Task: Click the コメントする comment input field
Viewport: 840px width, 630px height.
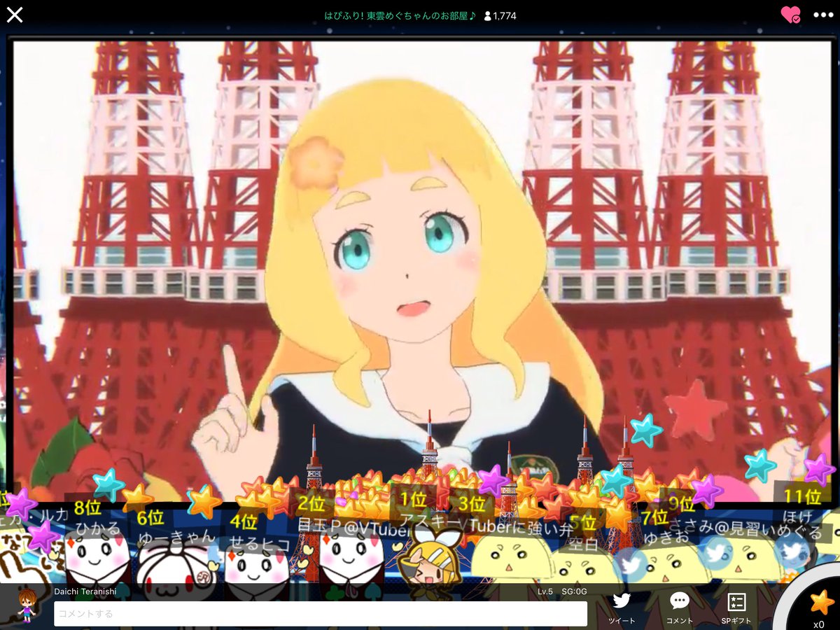Action: (321, 614)
